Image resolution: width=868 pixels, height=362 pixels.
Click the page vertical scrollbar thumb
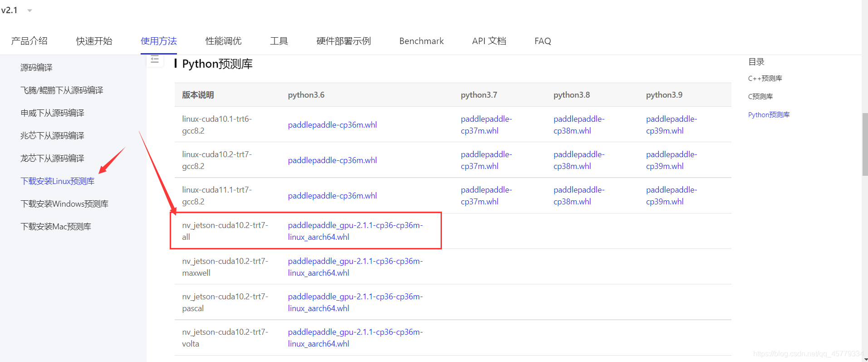865,144
